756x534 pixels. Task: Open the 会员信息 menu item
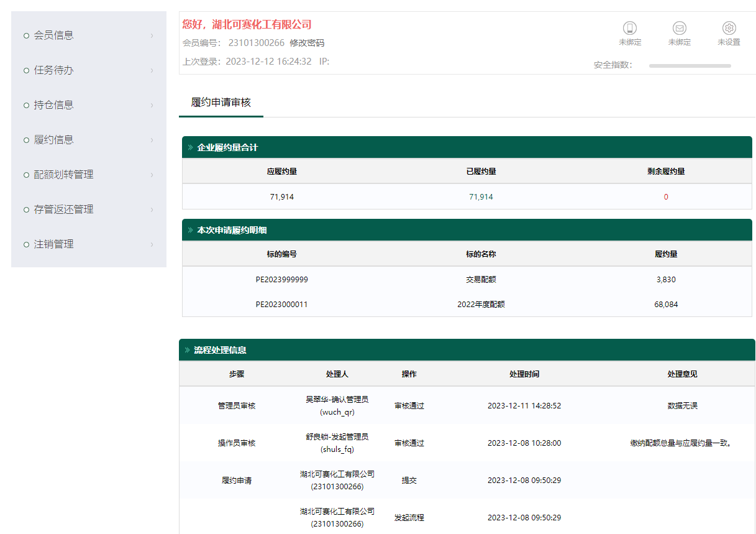[53, 35]
